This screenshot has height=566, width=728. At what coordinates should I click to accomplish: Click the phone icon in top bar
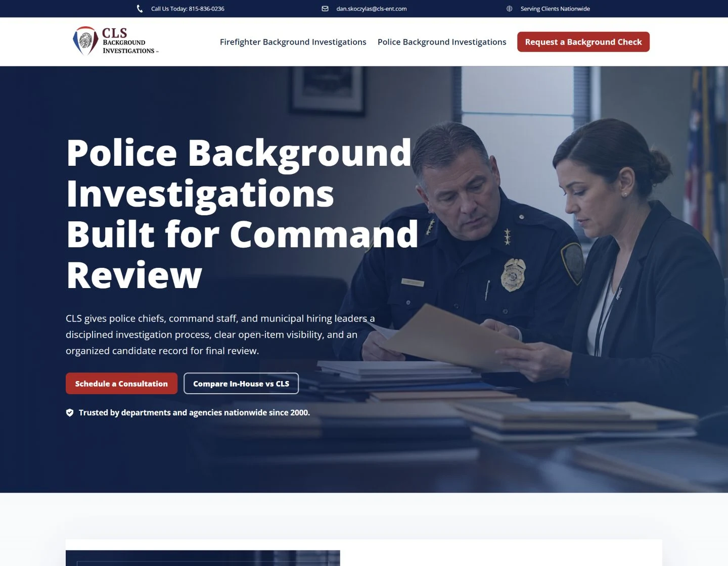coord(140,9)
